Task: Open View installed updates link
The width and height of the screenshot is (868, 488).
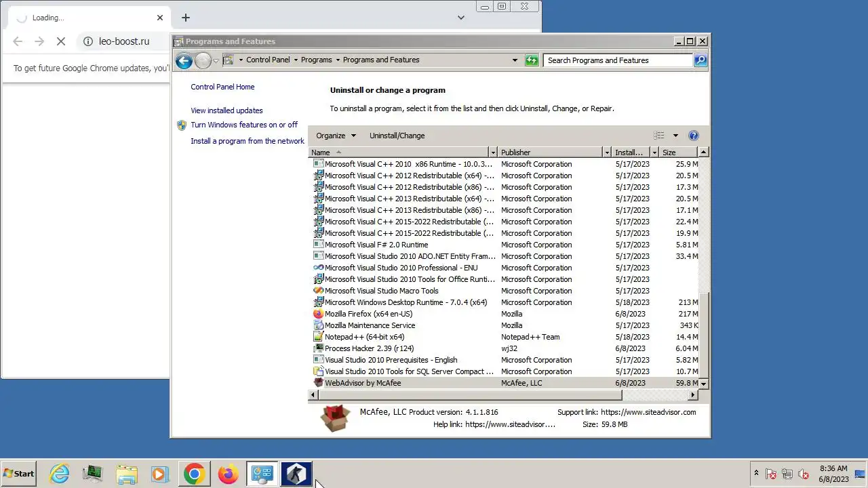Action: click(226, 110)
